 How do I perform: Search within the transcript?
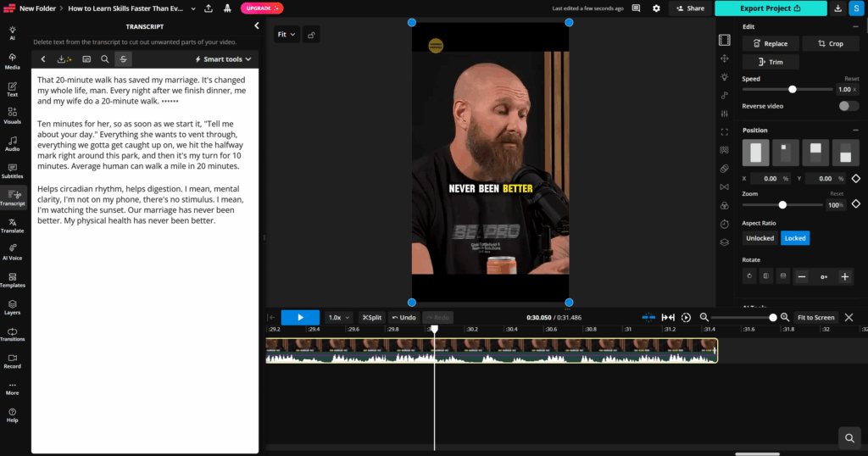pos(104,59)
